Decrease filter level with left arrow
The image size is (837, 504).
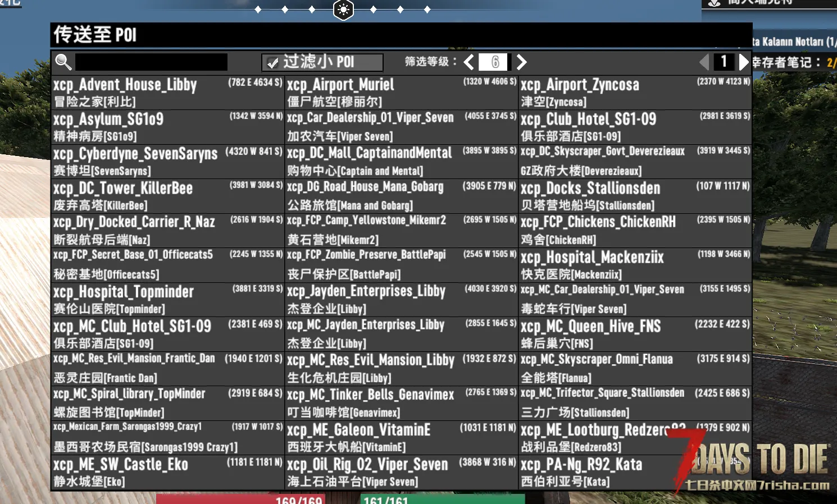tap(469, 62)
